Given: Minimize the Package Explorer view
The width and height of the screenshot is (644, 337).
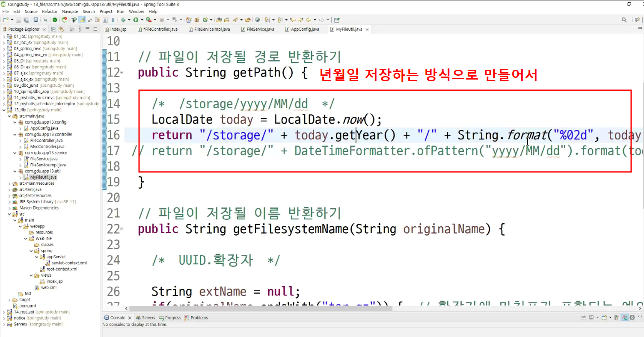Looking at the screenshot, I should click(x=88, y=29).
